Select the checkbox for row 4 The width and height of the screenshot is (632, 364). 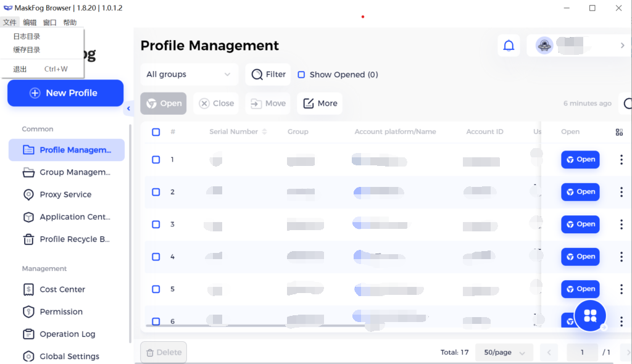[156, 257]
